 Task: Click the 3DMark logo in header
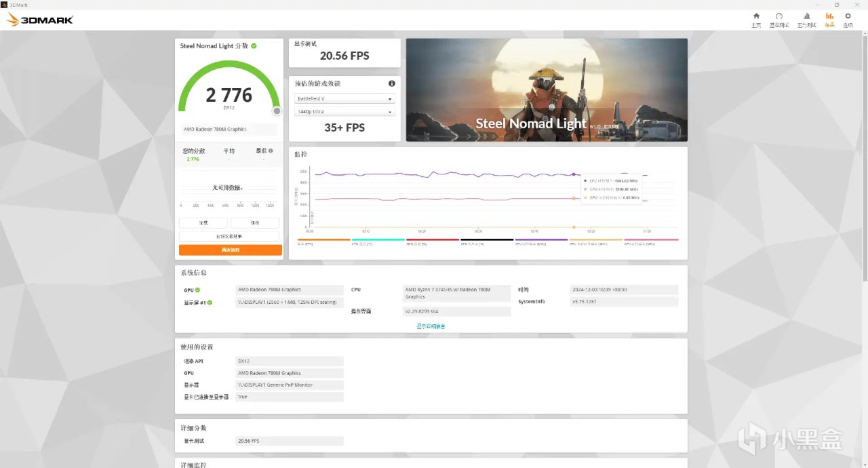tap(40, 20)
